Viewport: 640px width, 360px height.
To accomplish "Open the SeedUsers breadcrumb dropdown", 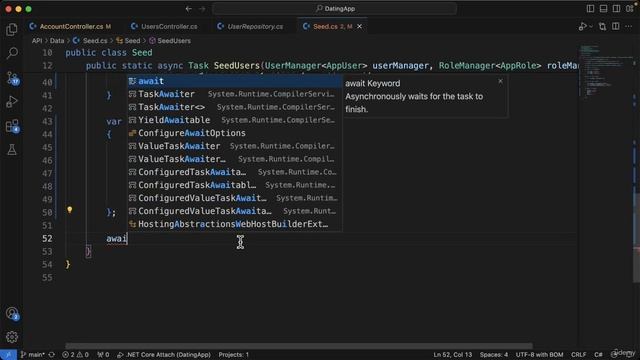I will (170, 41).
